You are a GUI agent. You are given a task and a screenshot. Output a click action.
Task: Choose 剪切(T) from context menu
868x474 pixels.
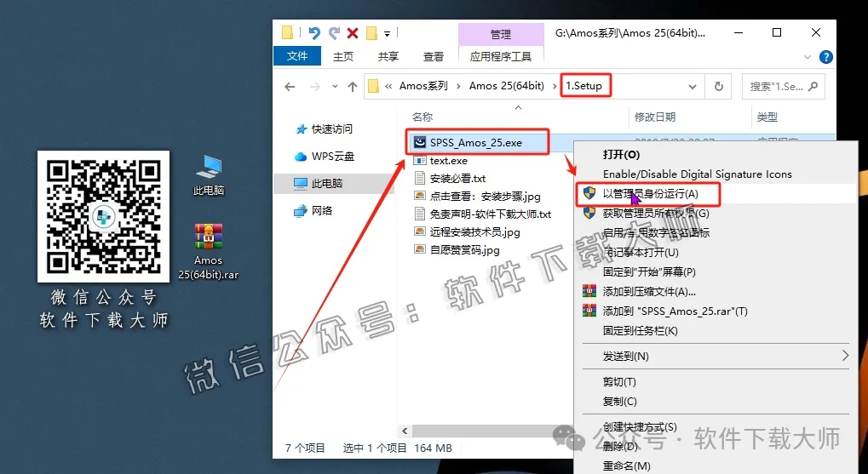tap(619, 381)
